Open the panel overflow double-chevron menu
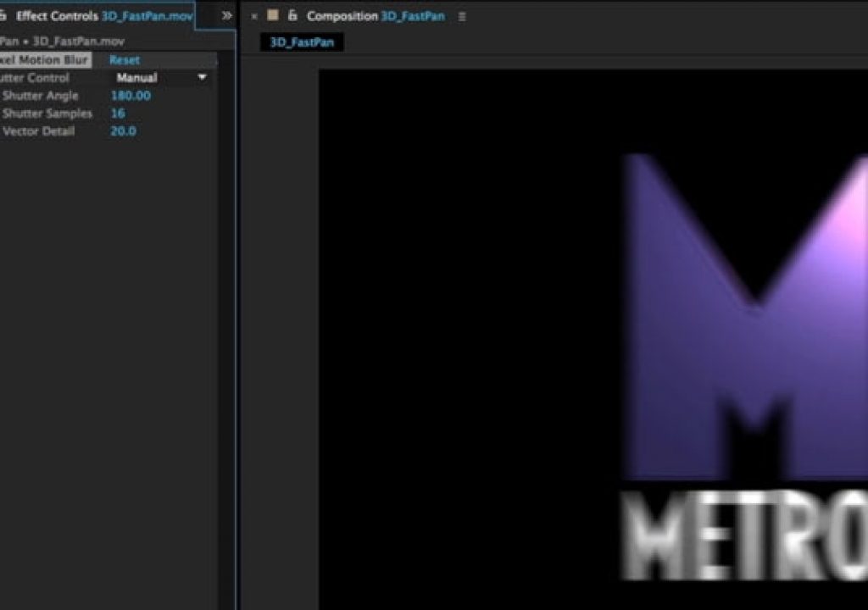The image size is (868, 610). [x=226, y=15]
